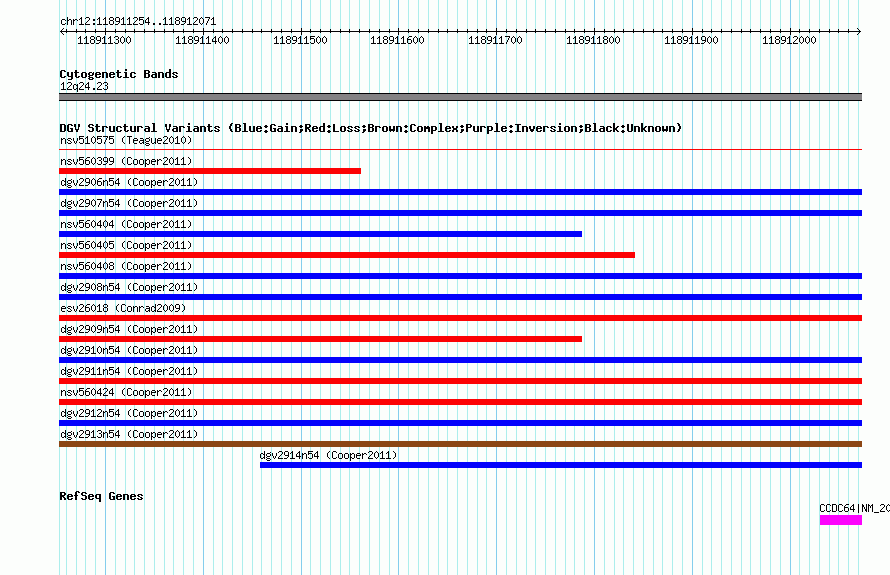
Task: Click the brown dgv2913n54 complex variant bar
Action: [460, 444]
